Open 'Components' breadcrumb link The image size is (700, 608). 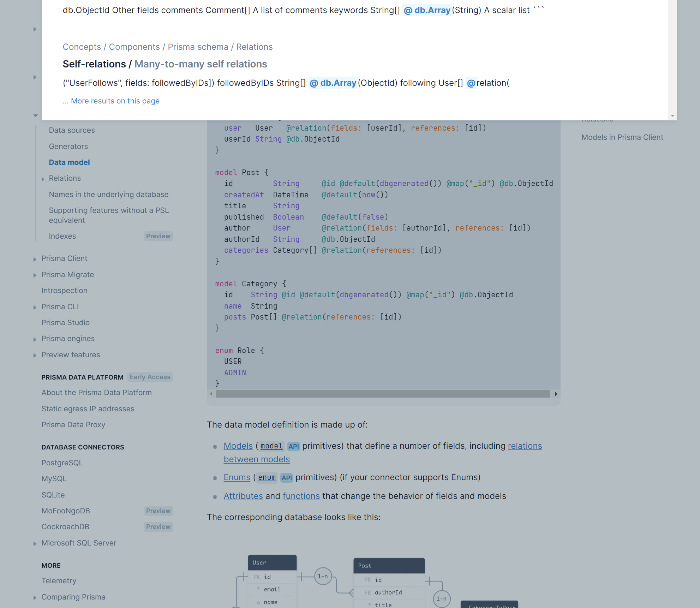pyautogui.click(x=134, y=47)
